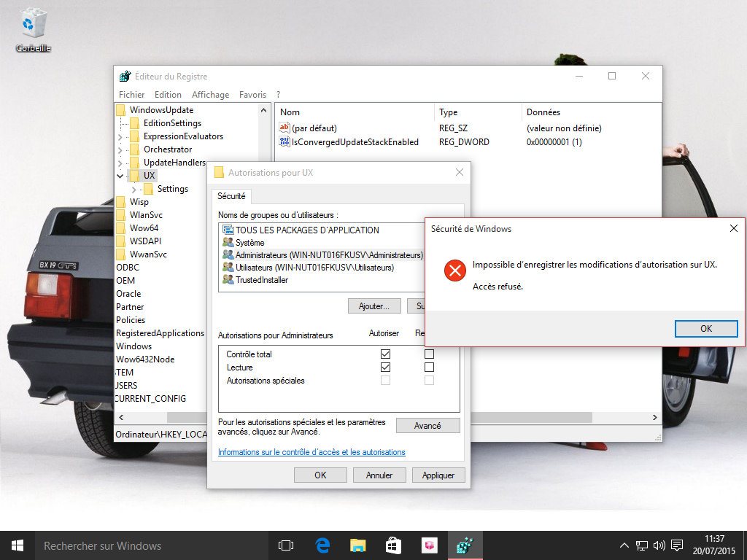Collapse the UX registry key
The image size is (747, 560).
(x=120, y=176)
